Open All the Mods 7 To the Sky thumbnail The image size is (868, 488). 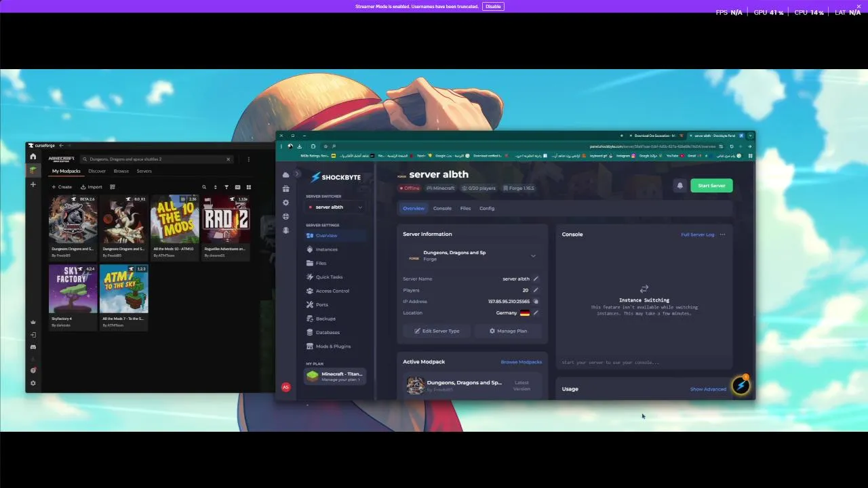coord(124,289)
